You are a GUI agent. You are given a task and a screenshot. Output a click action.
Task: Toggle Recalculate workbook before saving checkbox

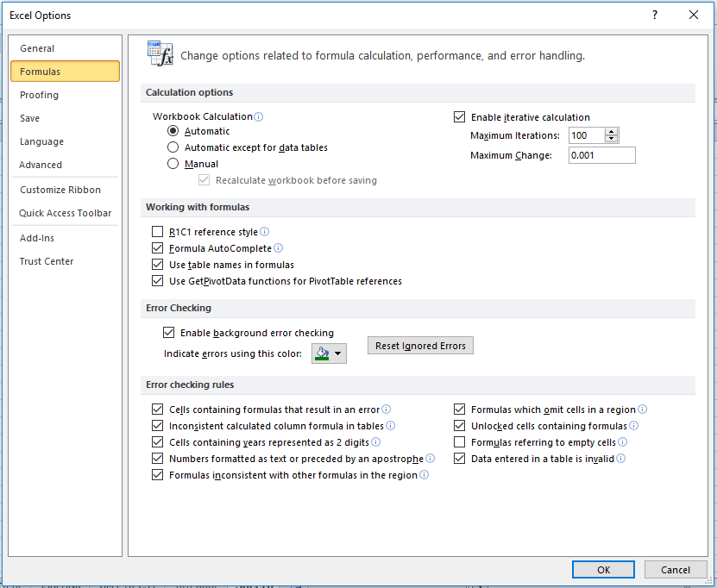(204, 180)
